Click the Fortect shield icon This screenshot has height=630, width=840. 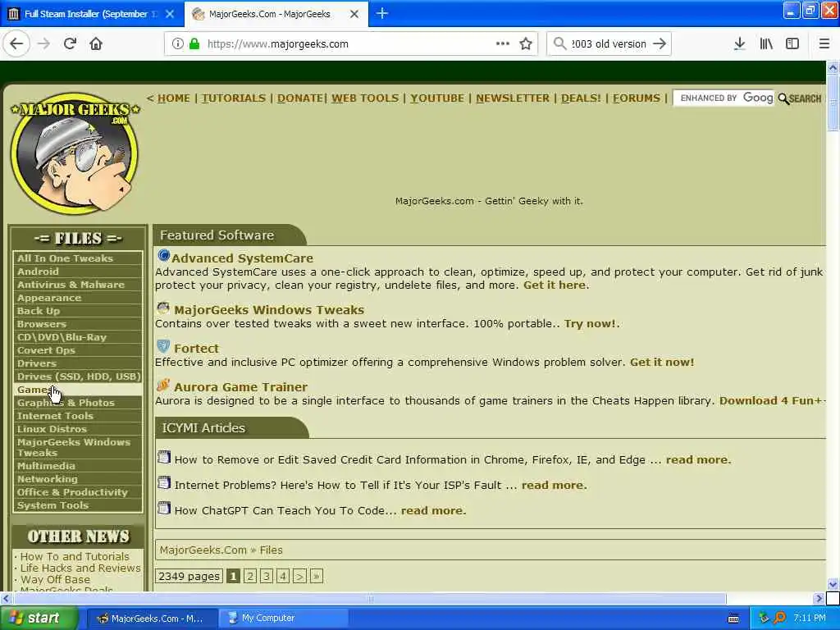(163, 346)
